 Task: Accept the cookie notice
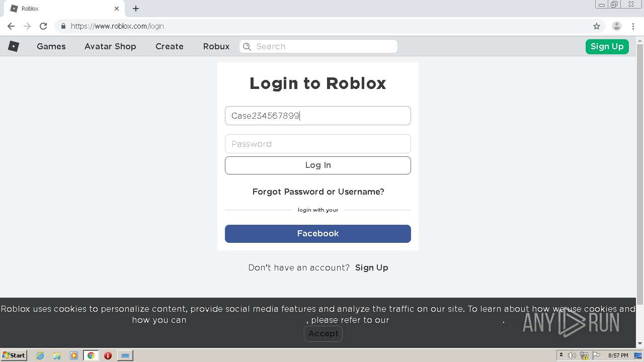[x=323, y=334]
